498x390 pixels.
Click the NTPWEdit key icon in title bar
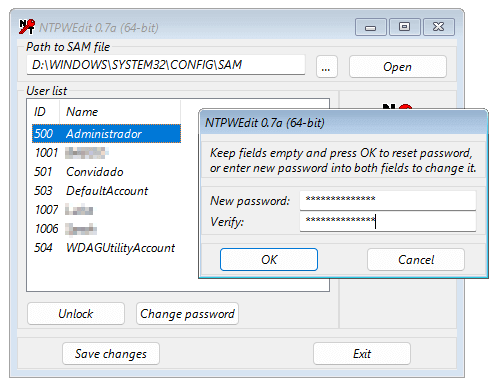click(x=27, y=27)
